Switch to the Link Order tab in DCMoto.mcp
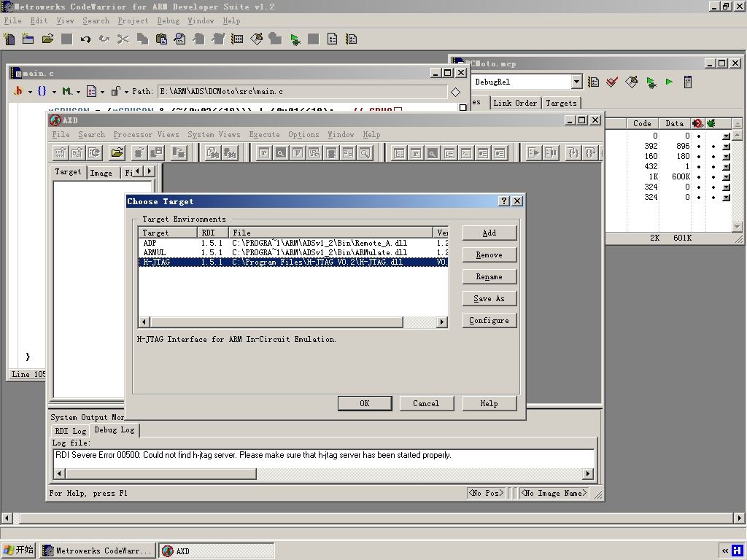The width and height of the screenshot is (747, 560). pos(515,103)
